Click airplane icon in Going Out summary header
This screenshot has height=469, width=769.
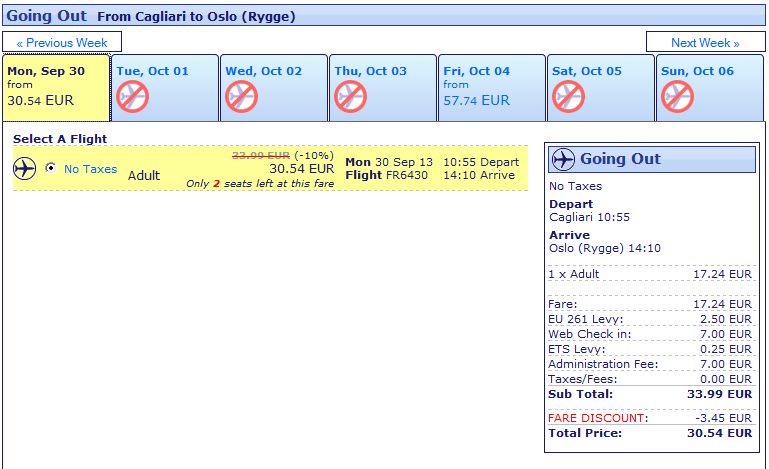(x=563, y=159)
